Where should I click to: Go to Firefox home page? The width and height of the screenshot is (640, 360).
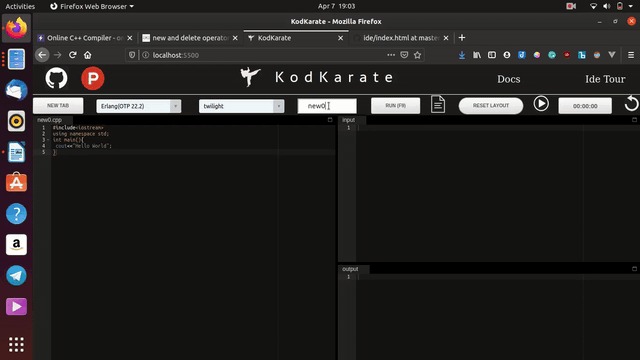coord(88,55)
